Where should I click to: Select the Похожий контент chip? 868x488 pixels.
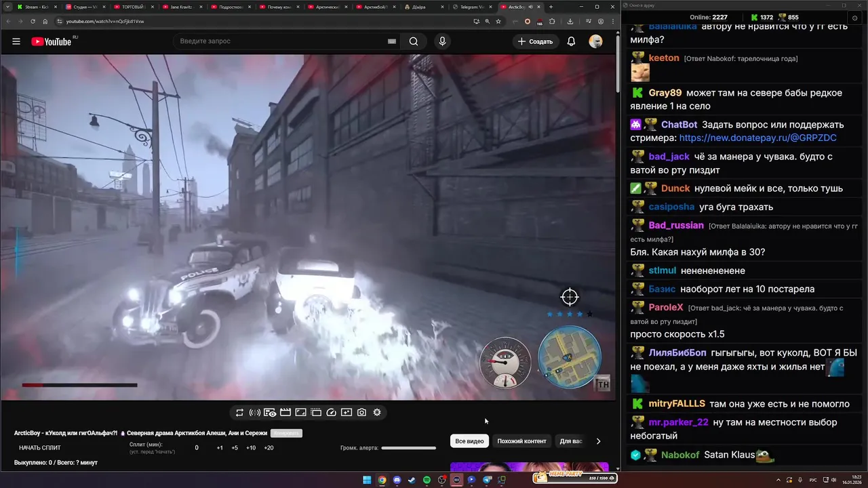(x=521, y=441)
